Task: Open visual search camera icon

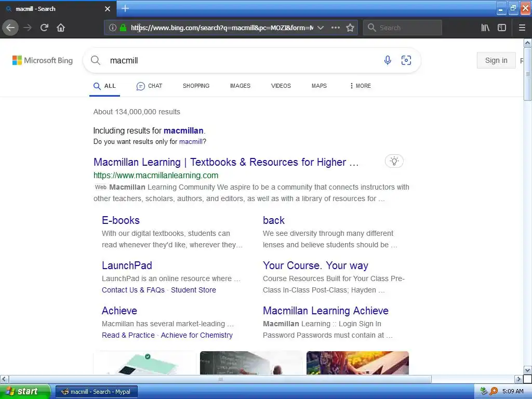Action: click(x=406, y=60)
